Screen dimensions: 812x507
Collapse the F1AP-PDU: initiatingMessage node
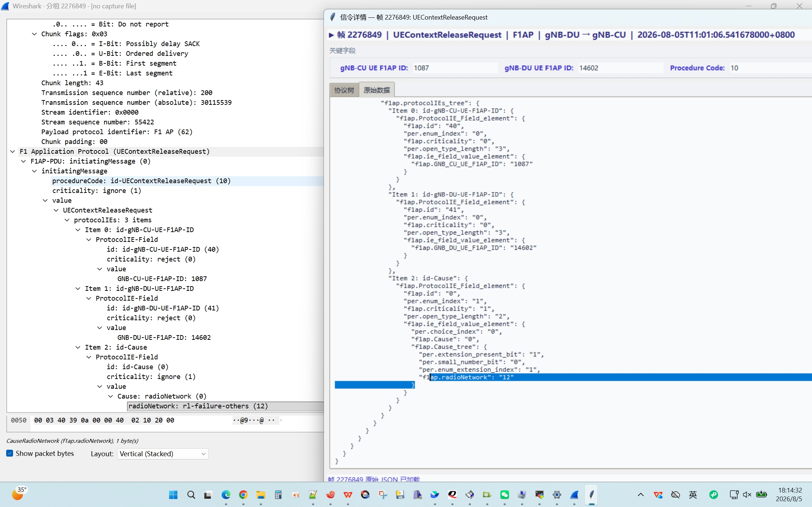click(23, 161)
